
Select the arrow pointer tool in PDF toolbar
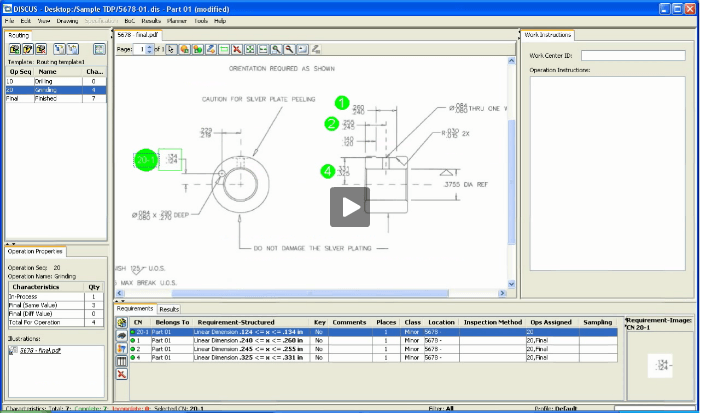pyautogui.click(x=171, y=48)
